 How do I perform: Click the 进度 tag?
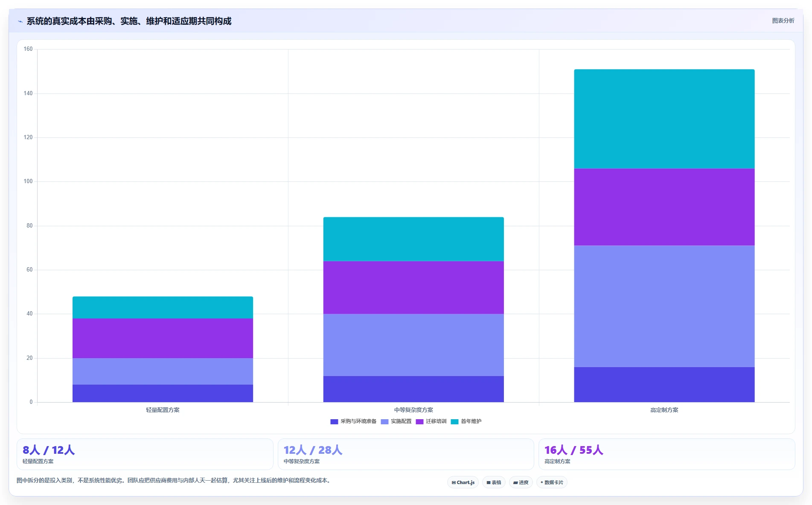pos(521,482)
